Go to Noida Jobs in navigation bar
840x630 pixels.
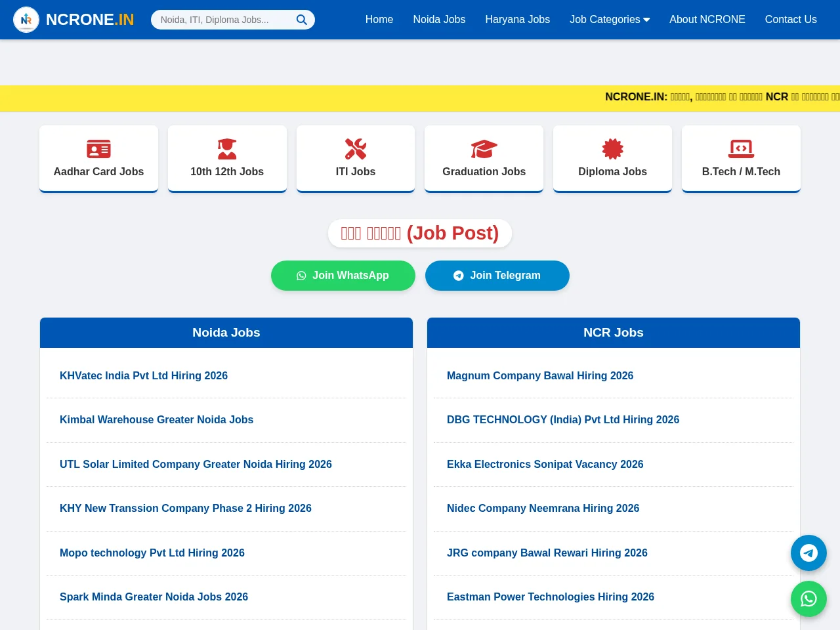pos(439,20)
